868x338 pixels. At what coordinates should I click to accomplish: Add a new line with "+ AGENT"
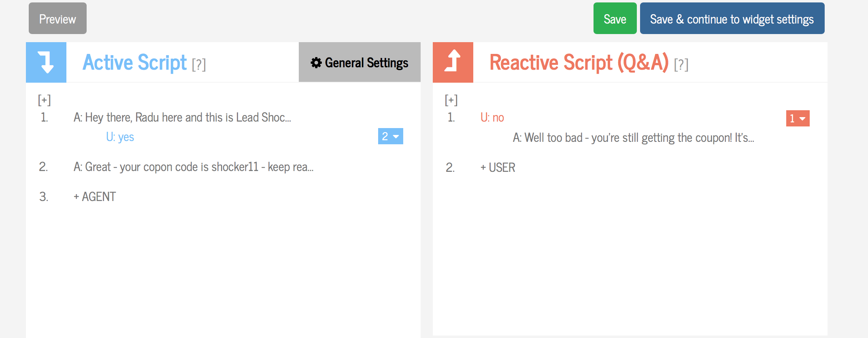tap(95, 197)
